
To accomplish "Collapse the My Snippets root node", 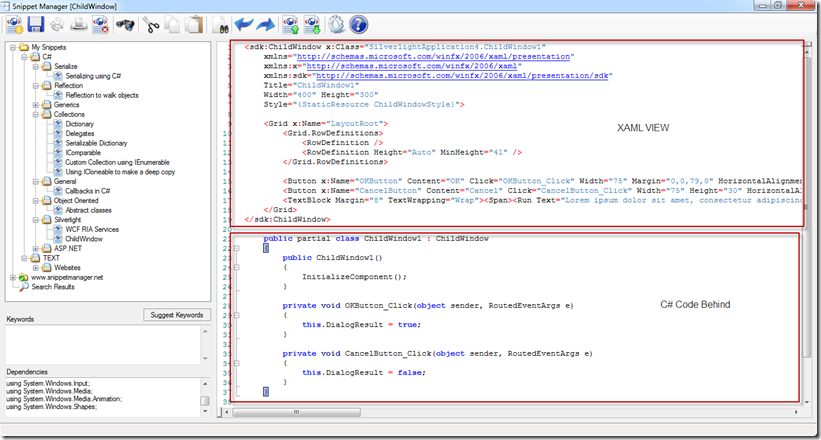I will pos(13,47).
